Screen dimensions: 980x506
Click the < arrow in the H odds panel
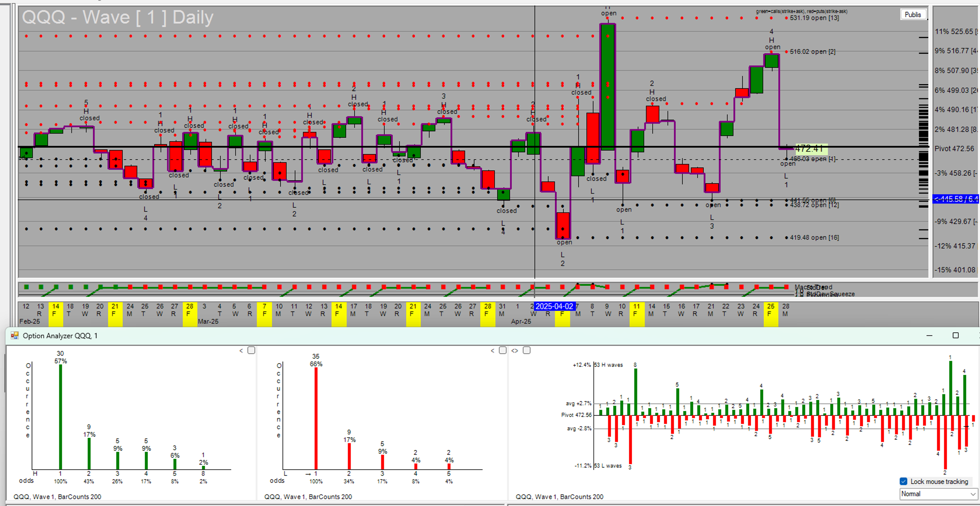241,350
